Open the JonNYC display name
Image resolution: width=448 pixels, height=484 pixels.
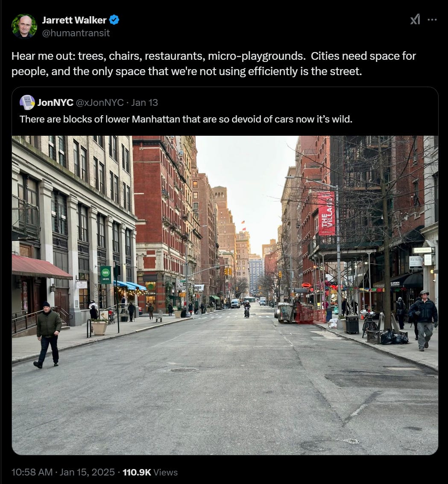[55, 102]
